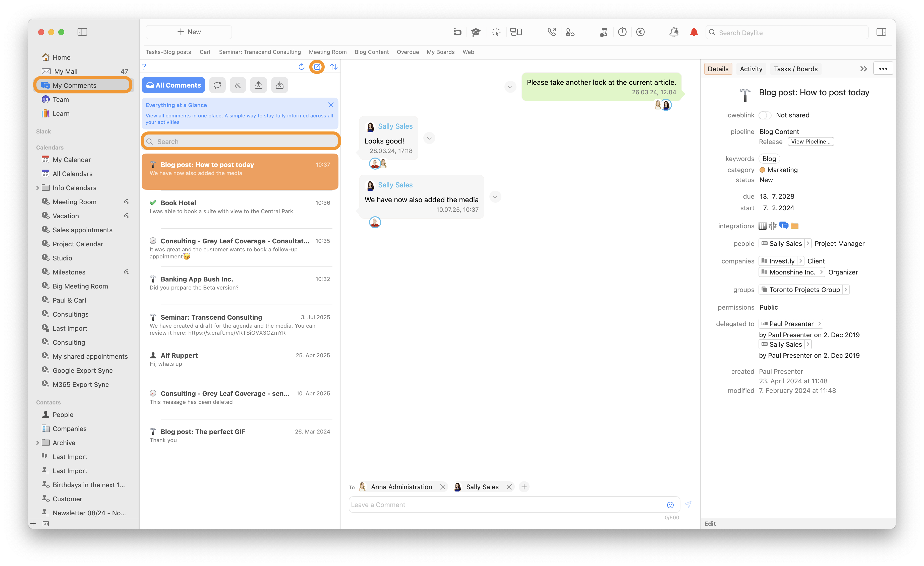Filter by speech bubble comments icon
The height and width of the screenshot is (566, 924).
[x=217, y=85]
